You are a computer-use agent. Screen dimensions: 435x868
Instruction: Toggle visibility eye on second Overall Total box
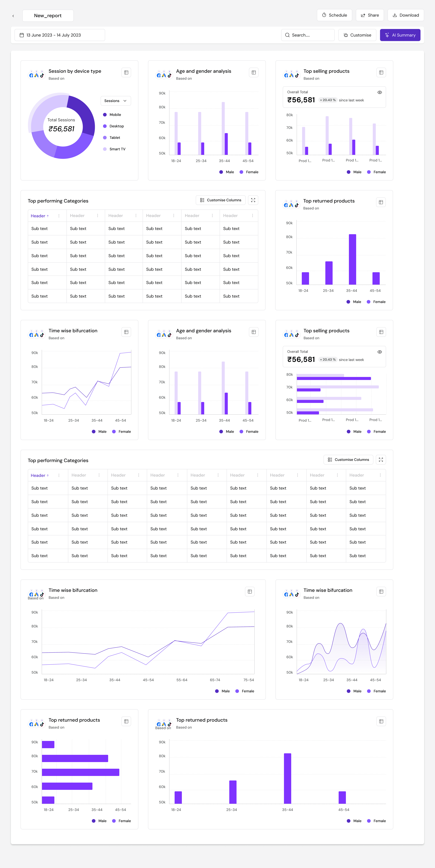tap(379, 352)
